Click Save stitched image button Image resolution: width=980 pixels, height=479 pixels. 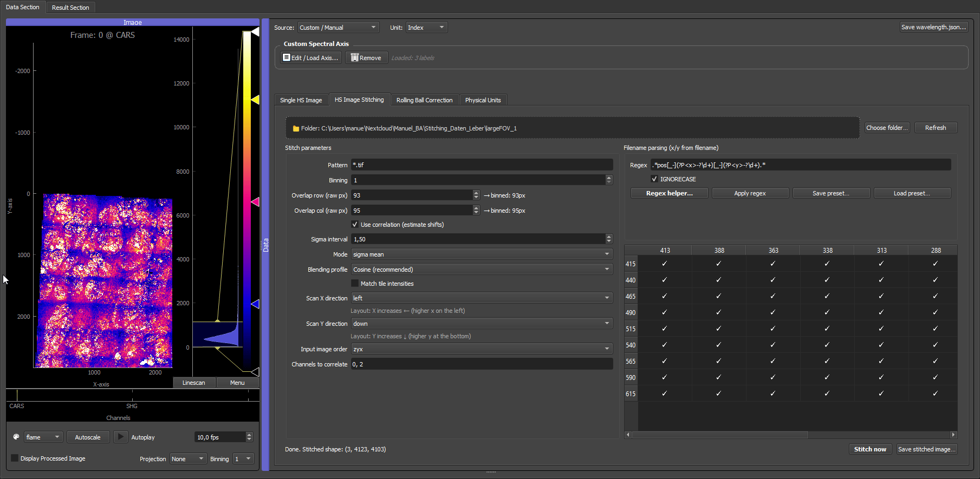[x=926, y=449]
